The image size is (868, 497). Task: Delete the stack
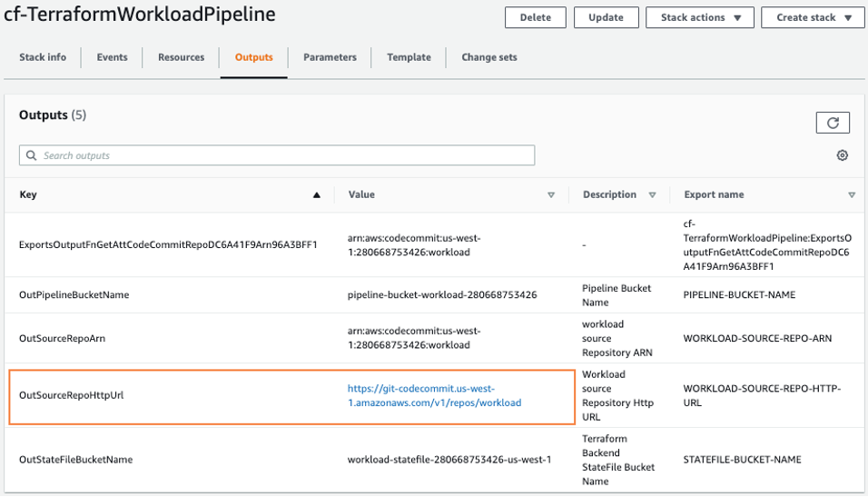[x=536, y=17]
